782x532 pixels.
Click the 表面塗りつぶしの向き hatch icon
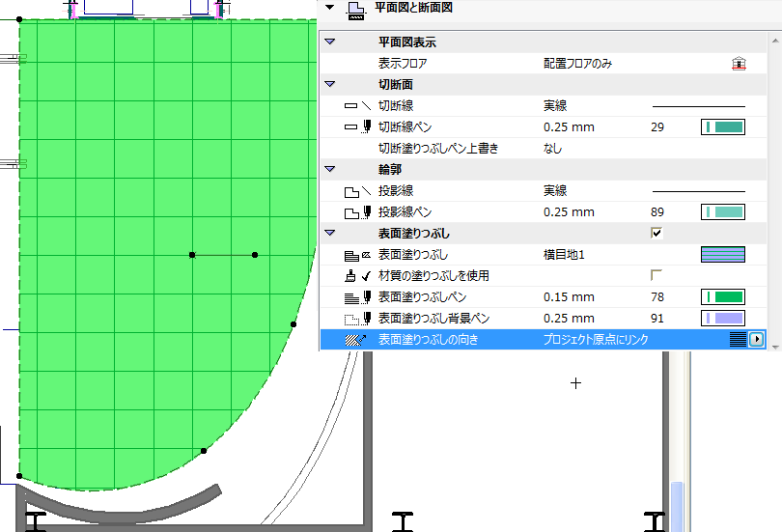coord(355,340)
